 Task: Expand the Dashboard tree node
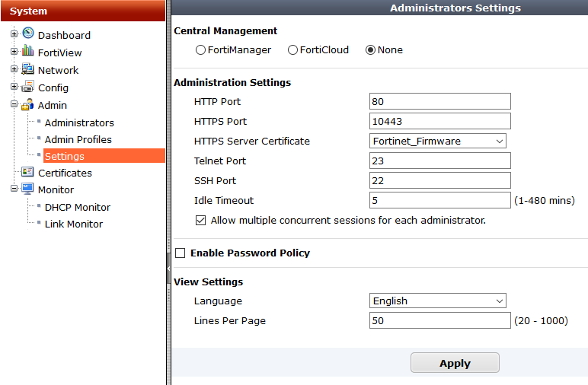point(14,35)
